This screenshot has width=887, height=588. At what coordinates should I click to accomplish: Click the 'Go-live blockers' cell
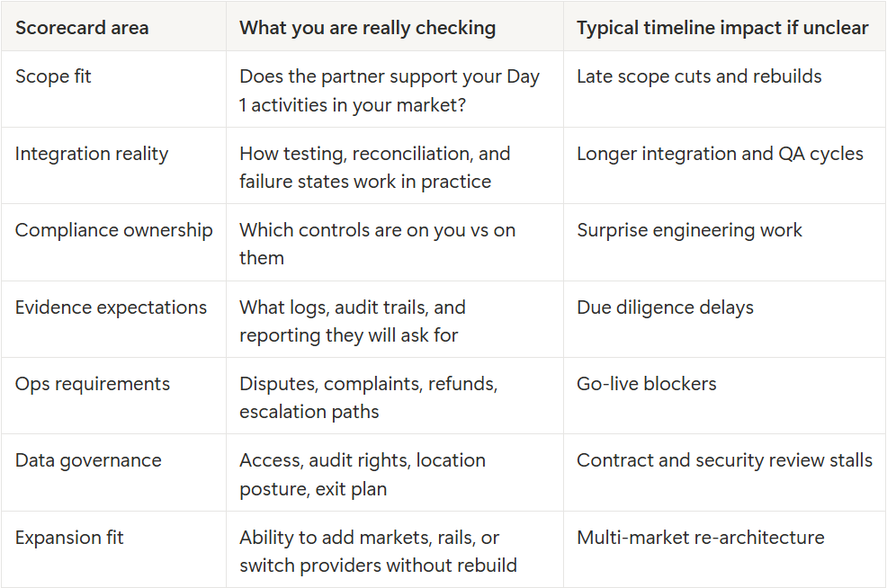[x=647, y=384]
